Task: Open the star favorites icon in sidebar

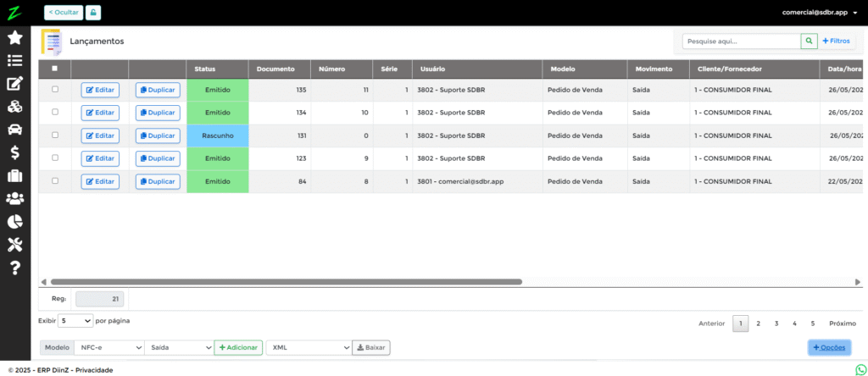Action: pos(14,37)
